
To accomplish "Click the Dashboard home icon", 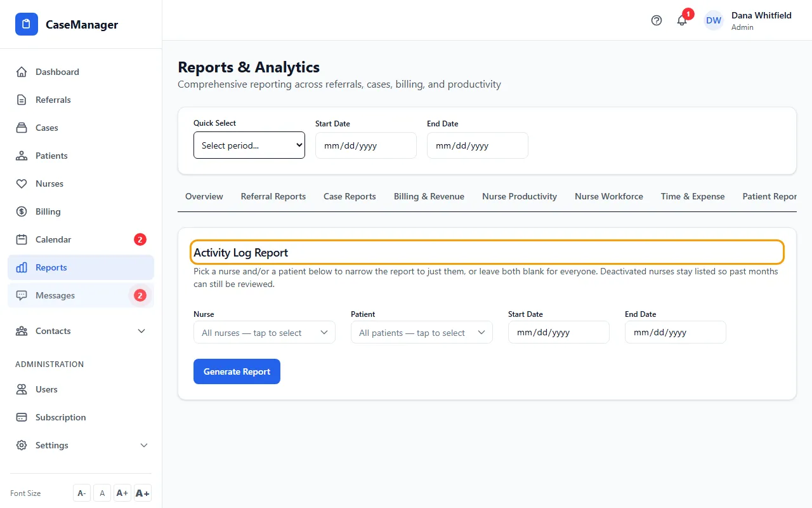I will 22,72.
